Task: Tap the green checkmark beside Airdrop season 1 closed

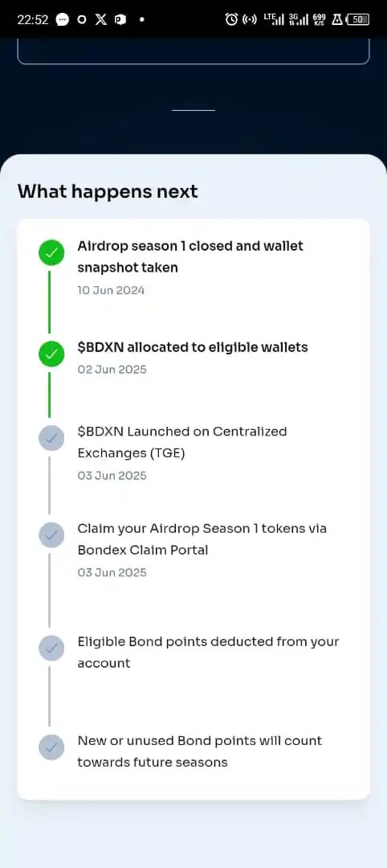Action: (51, 252)
